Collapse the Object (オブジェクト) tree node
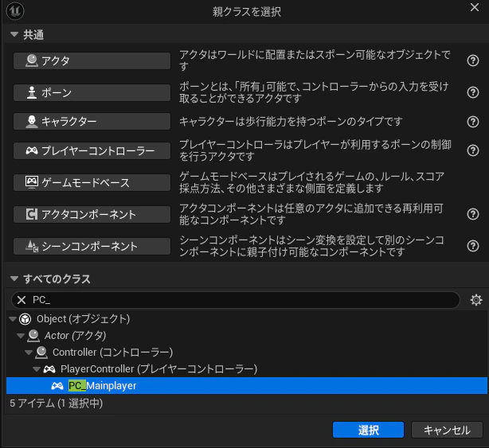This screenshot has width=489, height=448. (x=13, y=319)
